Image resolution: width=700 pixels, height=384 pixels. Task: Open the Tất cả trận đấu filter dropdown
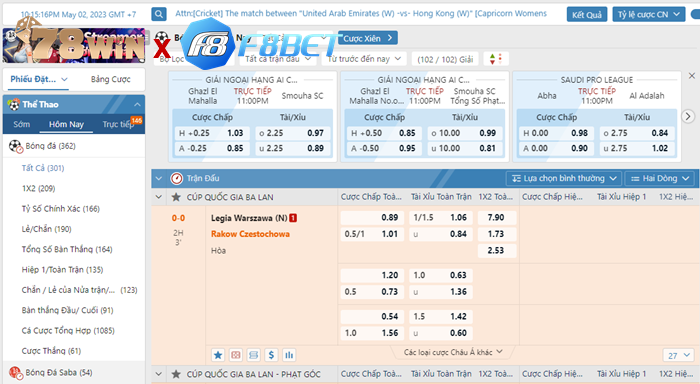pos(278,59)
